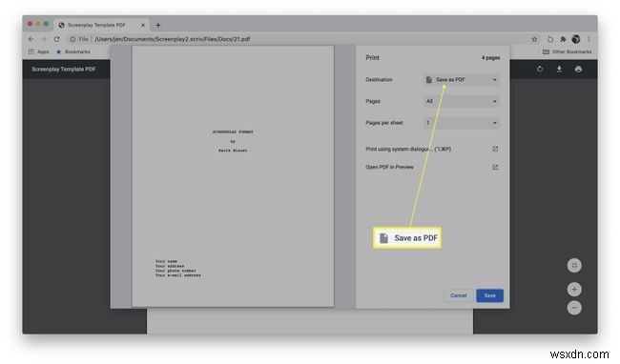Click the print preview page thumbnail
Viewport: 620px width, 364px height.
(233, 176)
